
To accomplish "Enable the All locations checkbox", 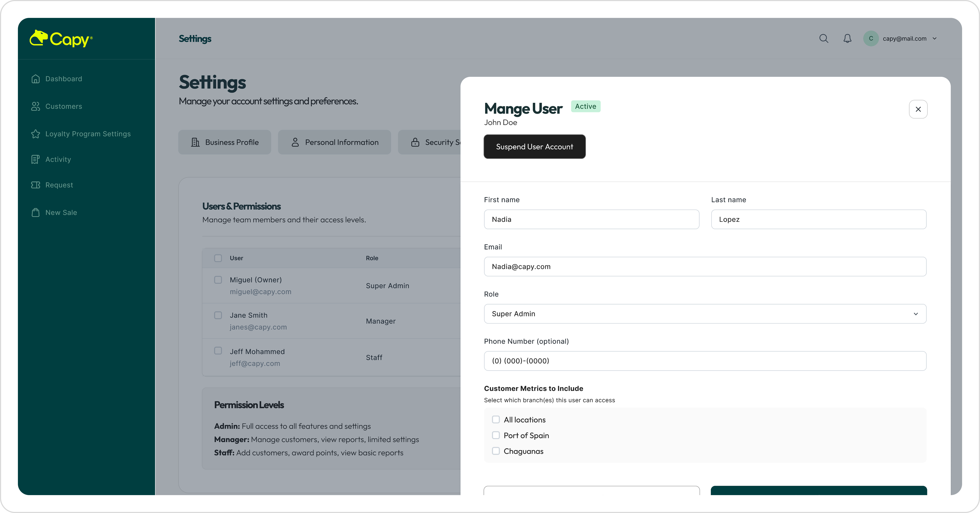I will click(496, 419).
